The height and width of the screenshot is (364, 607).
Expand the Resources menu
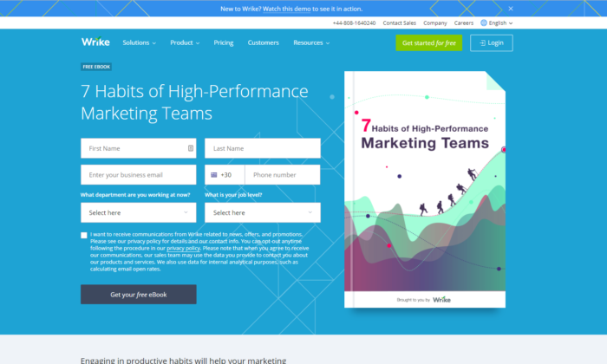point(310,42)
